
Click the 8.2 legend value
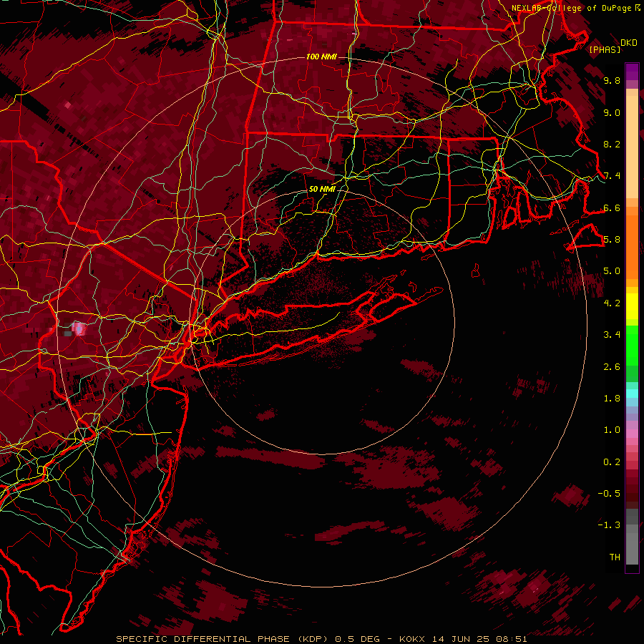[612, 144]
